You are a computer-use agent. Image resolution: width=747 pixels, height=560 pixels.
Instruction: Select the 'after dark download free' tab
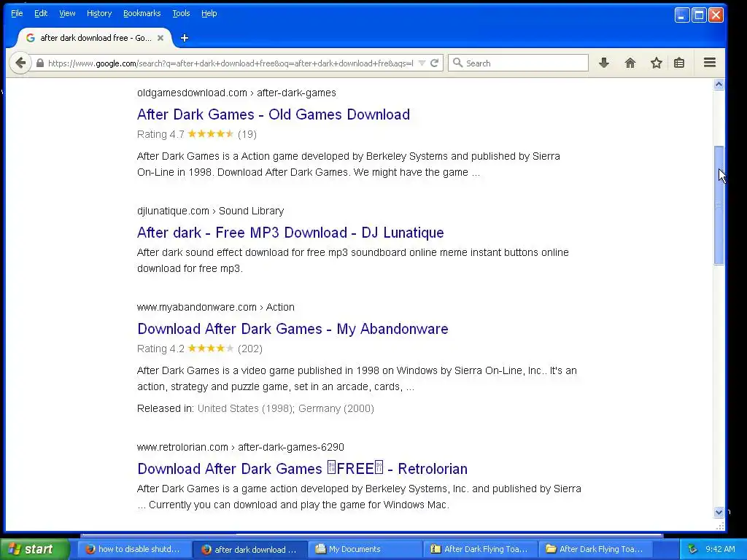click(96, 38)
